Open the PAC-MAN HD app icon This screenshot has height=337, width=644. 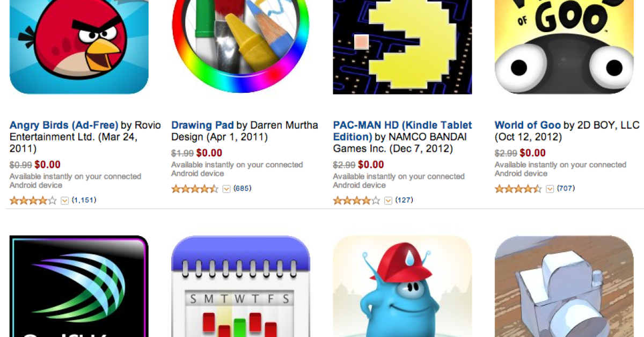coord(402,47)
